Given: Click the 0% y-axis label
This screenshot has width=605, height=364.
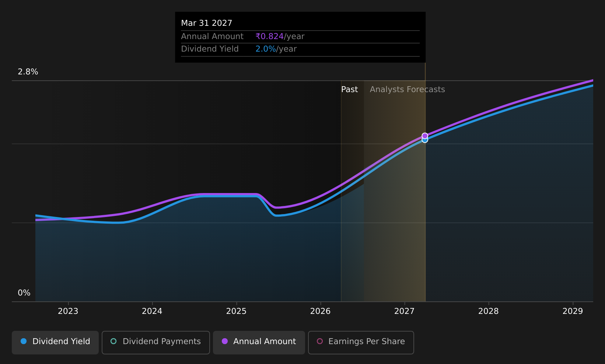Looking at the screenshot, I should pyautogui.click(x=24, y=293).
